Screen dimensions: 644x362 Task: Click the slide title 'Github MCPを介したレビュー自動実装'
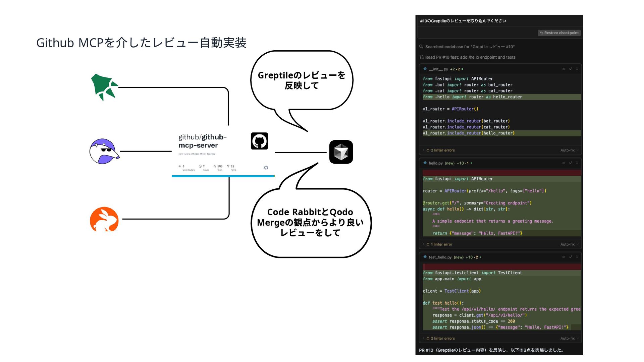[x=141, y=43]
